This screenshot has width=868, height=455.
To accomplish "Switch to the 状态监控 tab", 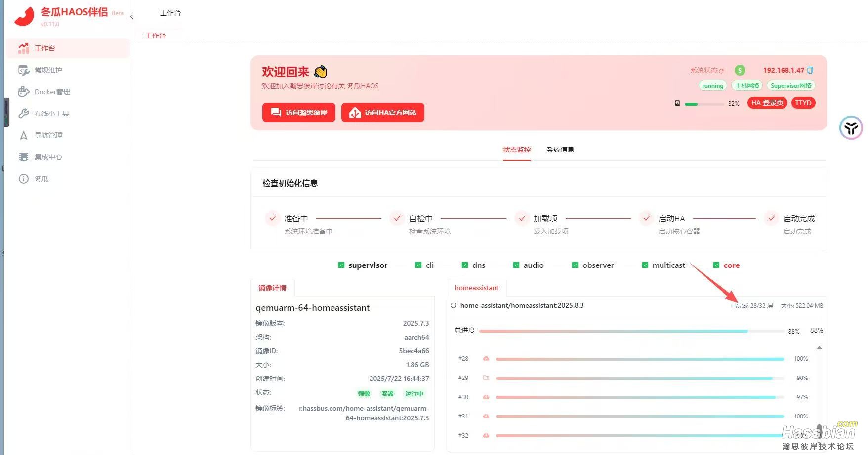I will click(x=517, y=150).
